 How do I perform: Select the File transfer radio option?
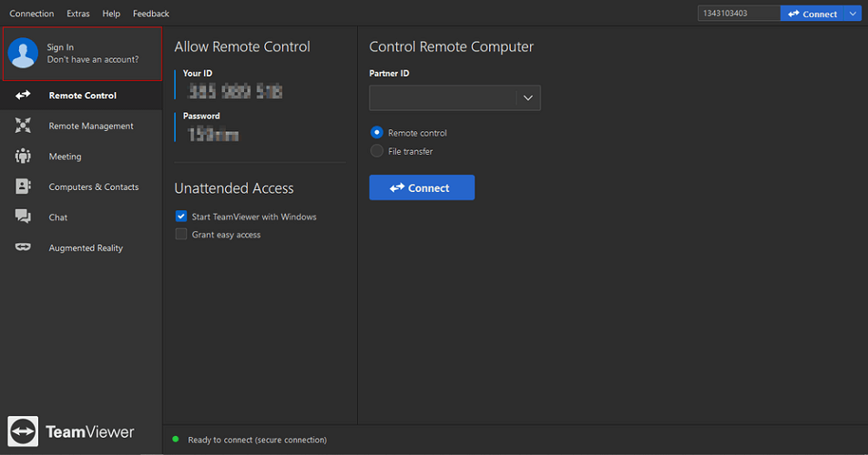(x=376, y=151)
